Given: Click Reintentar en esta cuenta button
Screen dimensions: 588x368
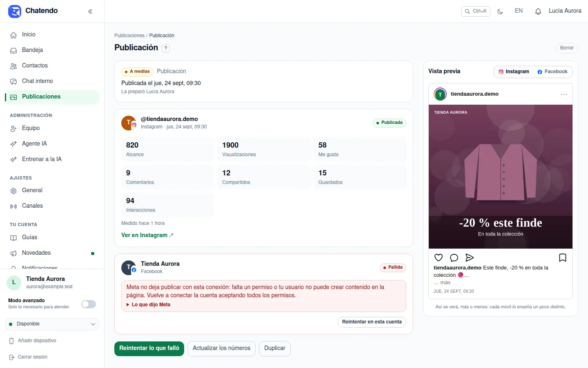Looking at the screenshot, I should point(372,322).
